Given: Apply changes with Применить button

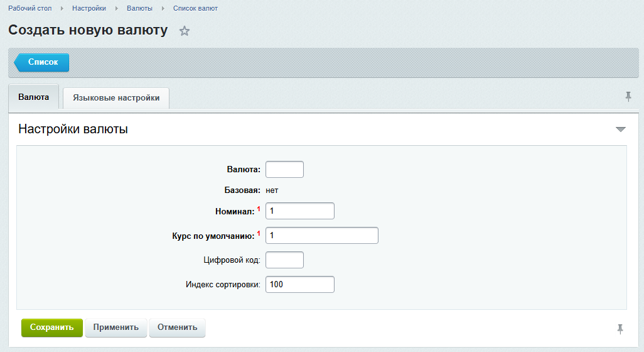Looking at the screenshot, I should (x=116, y=327).
